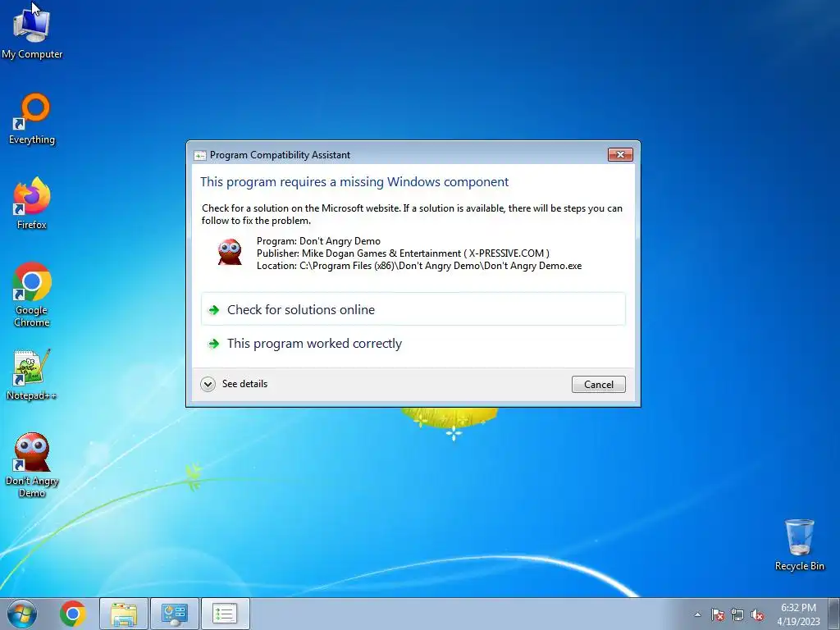Click the muted volume tray icon
The width and height of the screenshot is (840, 630).
click(x=757, y=614)
